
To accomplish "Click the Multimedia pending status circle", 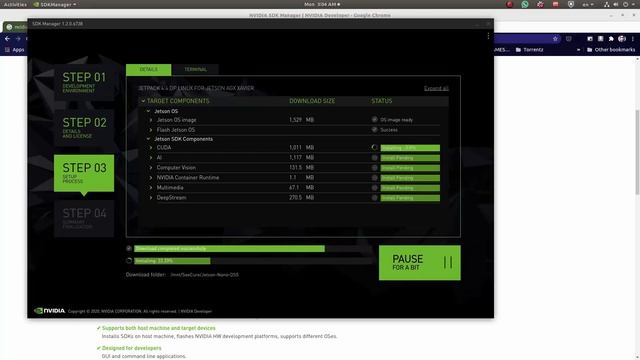I will click(374, 188).
